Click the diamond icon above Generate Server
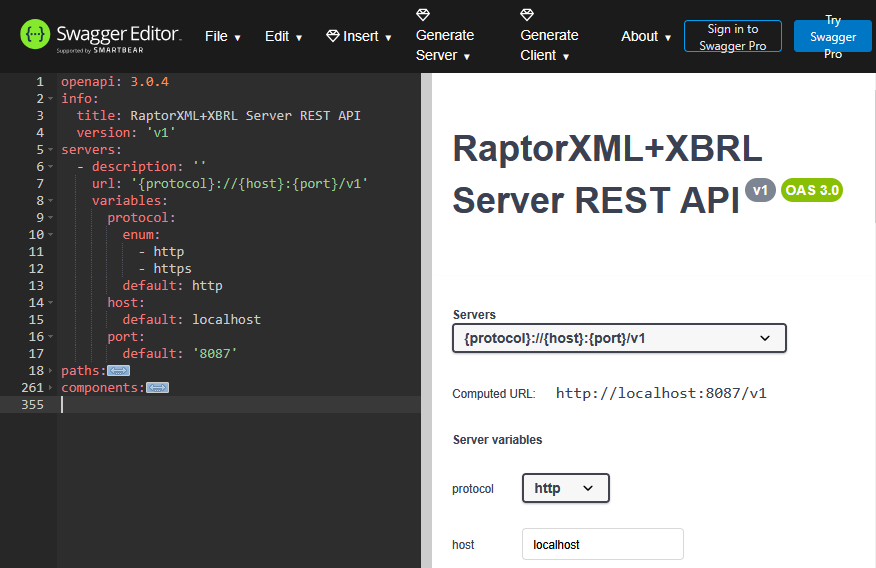The width and height of the screenshot is (876, 568). click(x=423, y=15)
